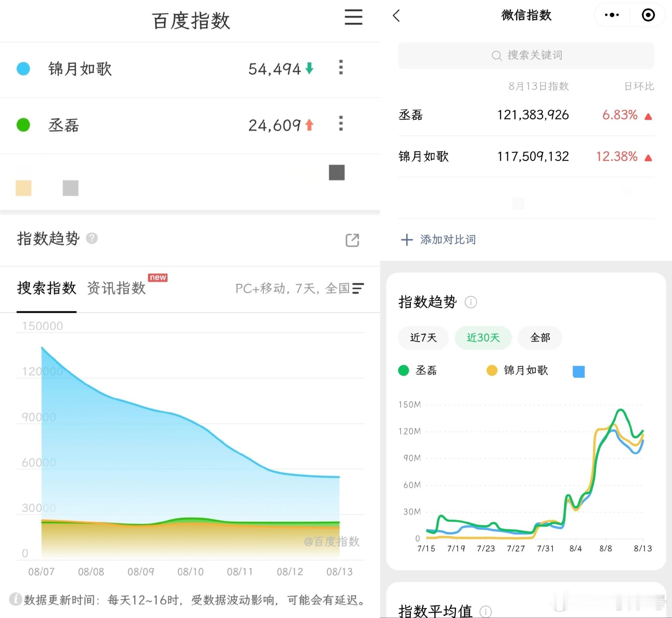
Task: Toggle the blue square legend series
Action: point(579,372)
